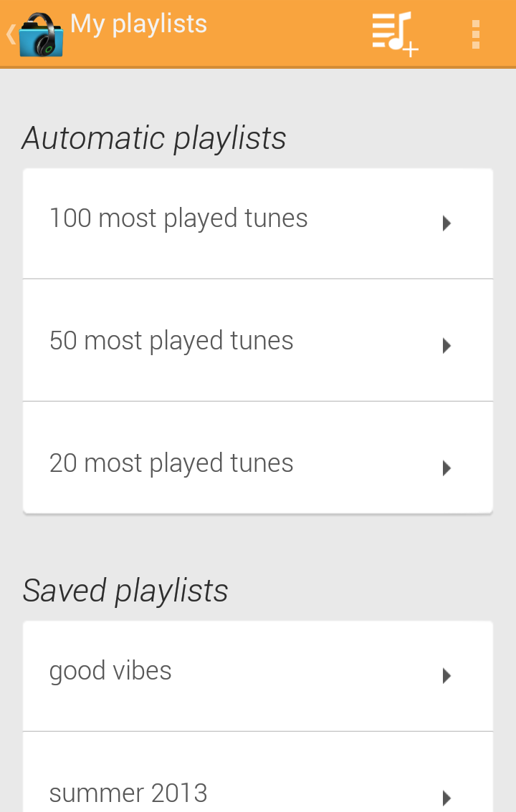Viewport: 516px width, 812px height.
Task: Create a new playlist with add icon
Action: [x=394, y=33]
